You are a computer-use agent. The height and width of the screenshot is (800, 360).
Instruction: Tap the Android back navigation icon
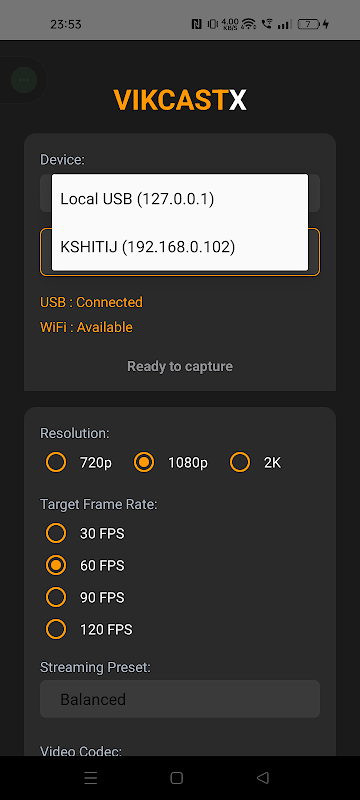tap(263, 778)
